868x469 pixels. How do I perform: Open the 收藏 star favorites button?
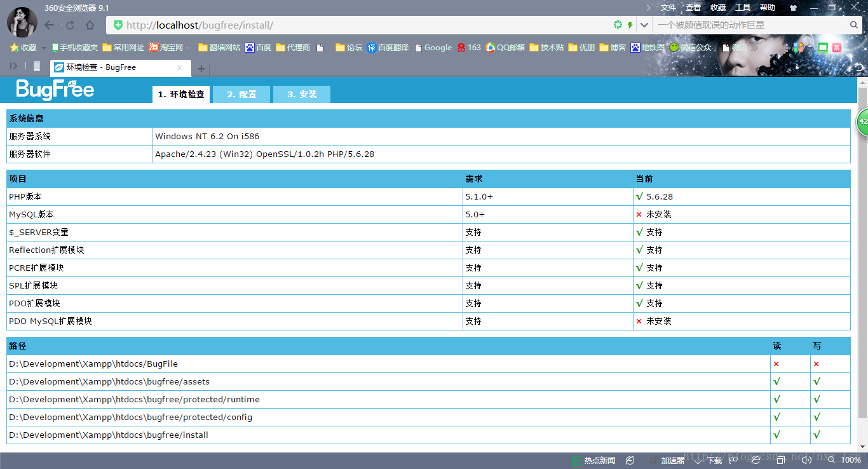[24, 48]
